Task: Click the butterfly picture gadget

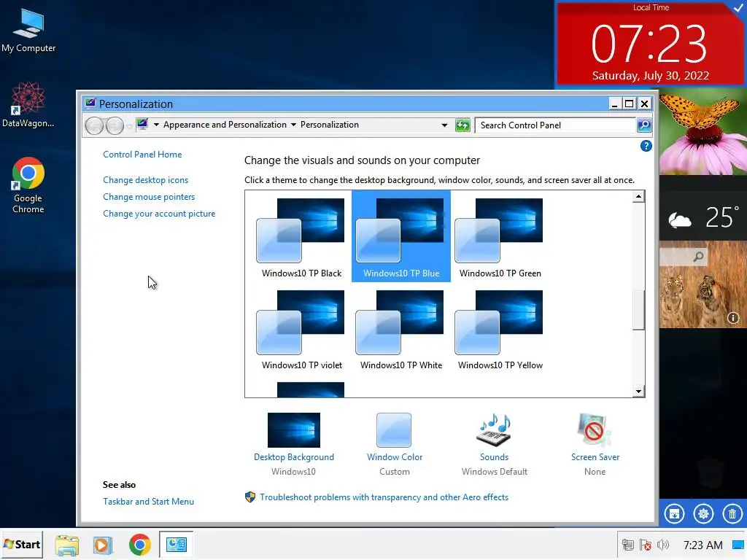Action: click(703, 132)
